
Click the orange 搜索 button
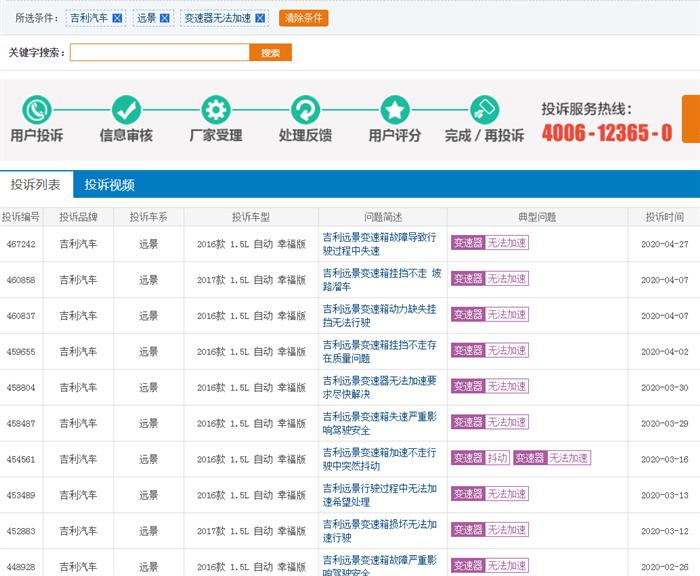pos(271,52)
